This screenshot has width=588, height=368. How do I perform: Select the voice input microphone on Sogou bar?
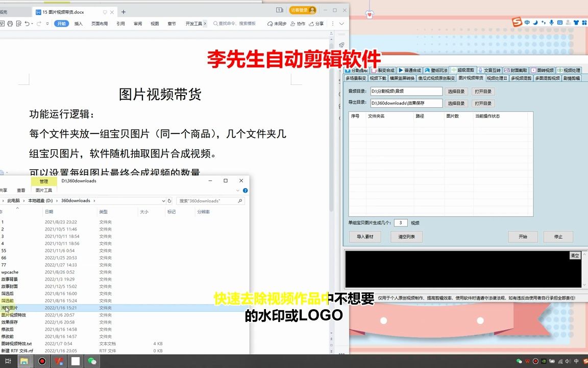point(552,22)
